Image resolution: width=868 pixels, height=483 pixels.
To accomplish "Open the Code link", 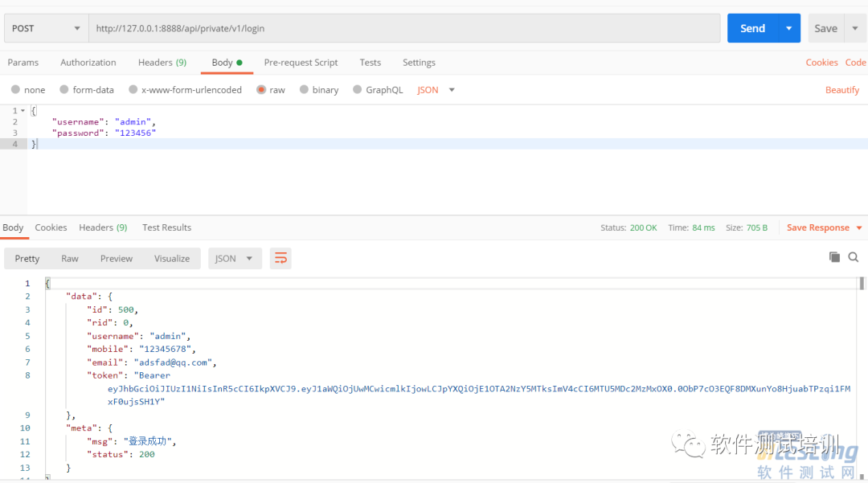I will point(856,63).
